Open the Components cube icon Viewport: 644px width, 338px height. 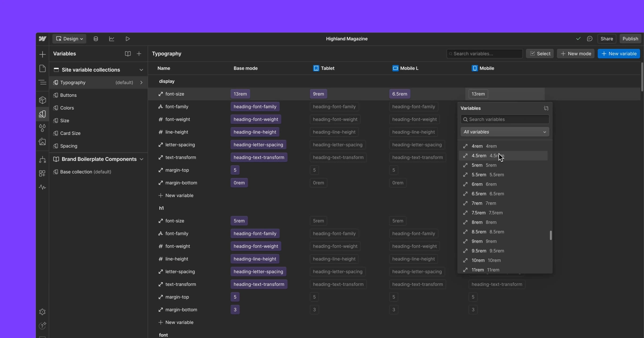point(42,100)
